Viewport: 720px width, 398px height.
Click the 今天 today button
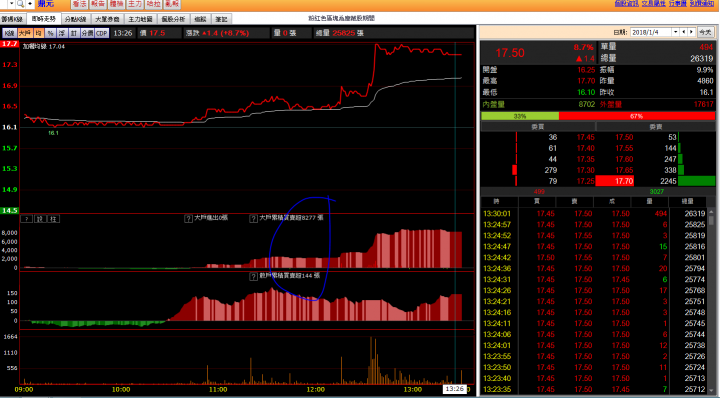click(705, 32)
